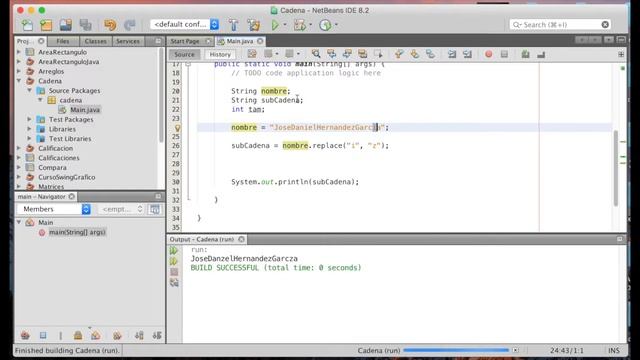Toggle Show Inner Classes in Navigator
640x360 pixels.
[96, 336]
